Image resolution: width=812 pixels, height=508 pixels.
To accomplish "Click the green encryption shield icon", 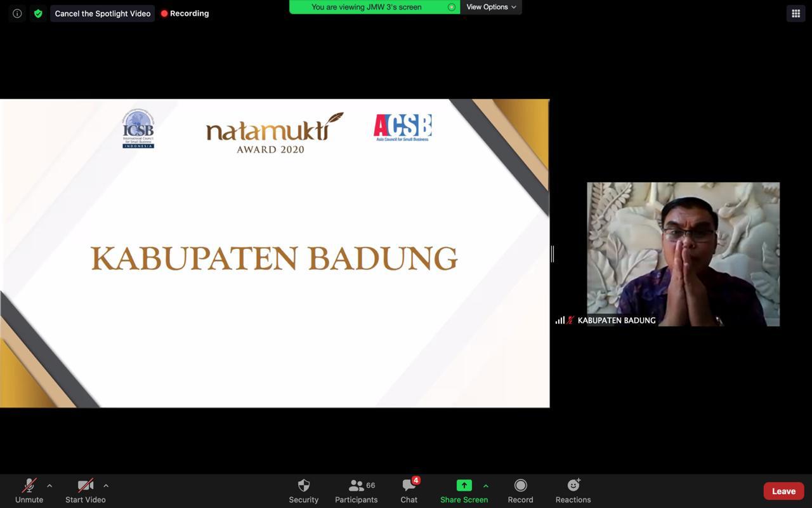I will tap(38, 13).
